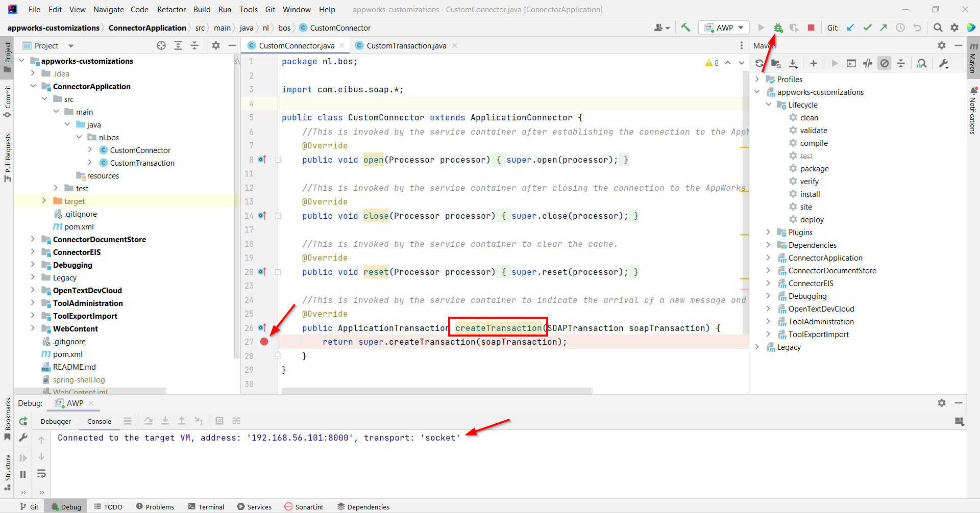Switch to the CustomTransaction.java tab
This screenshot has width=980, height=513.
pyautogui.click(x=406, y=46)
